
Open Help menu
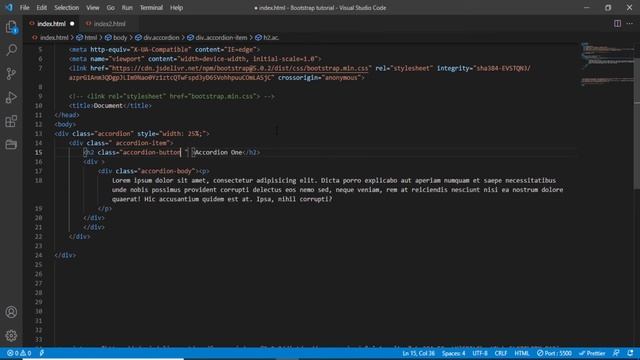pyautogui.click(x=176, y=8)
